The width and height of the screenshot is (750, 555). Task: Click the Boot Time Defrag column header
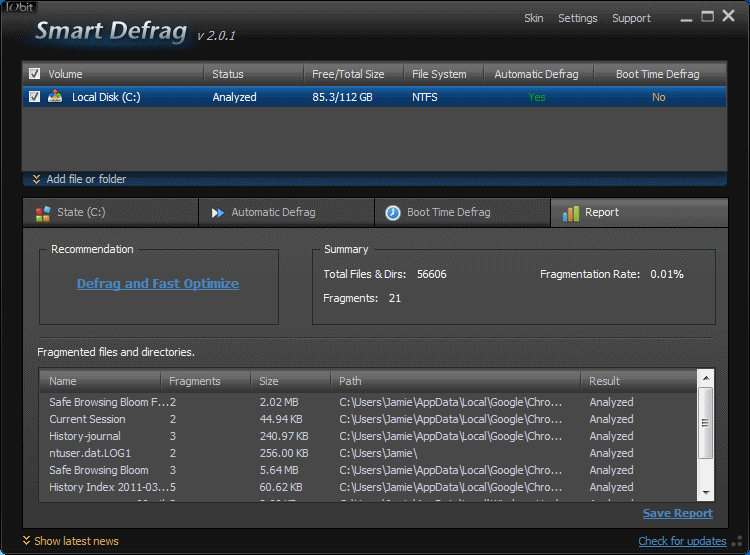click(660, 74)
